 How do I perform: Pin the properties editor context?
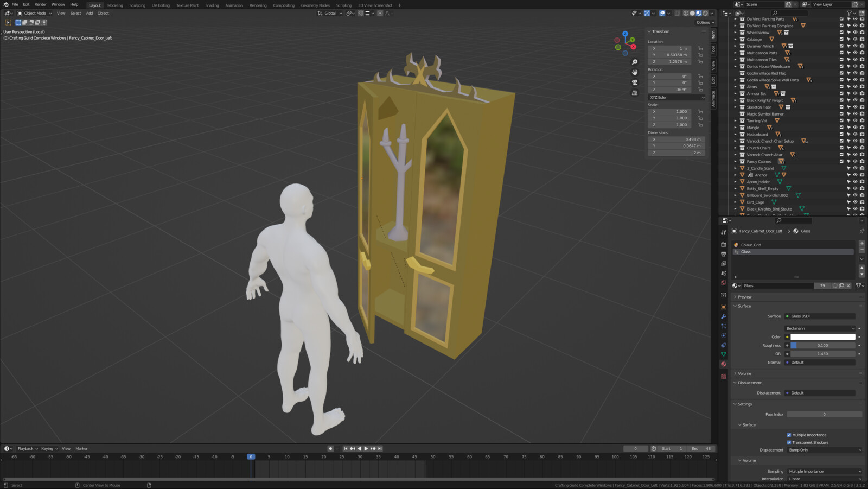click(861, 231)
